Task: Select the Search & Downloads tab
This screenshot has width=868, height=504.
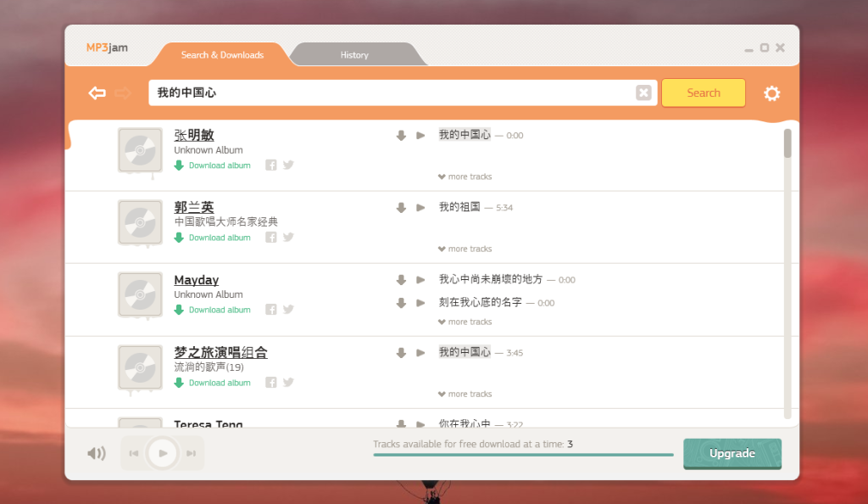Action: pos(222,55)
